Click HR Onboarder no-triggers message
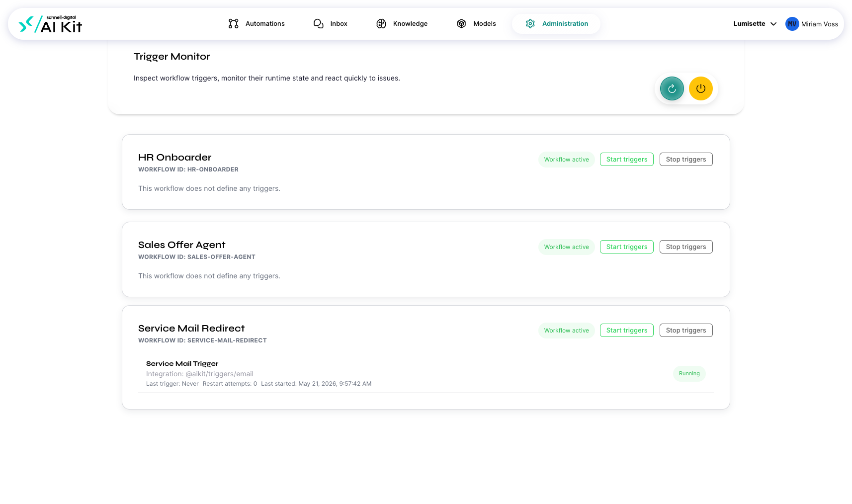Image resolution: width=852 pixels, height=504 pixels. tap(209, 189)
